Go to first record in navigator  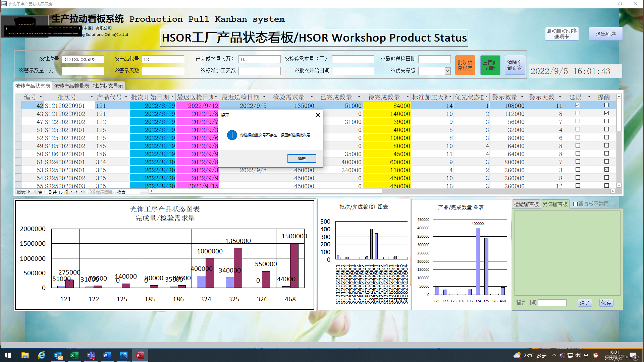pos(29,192)
